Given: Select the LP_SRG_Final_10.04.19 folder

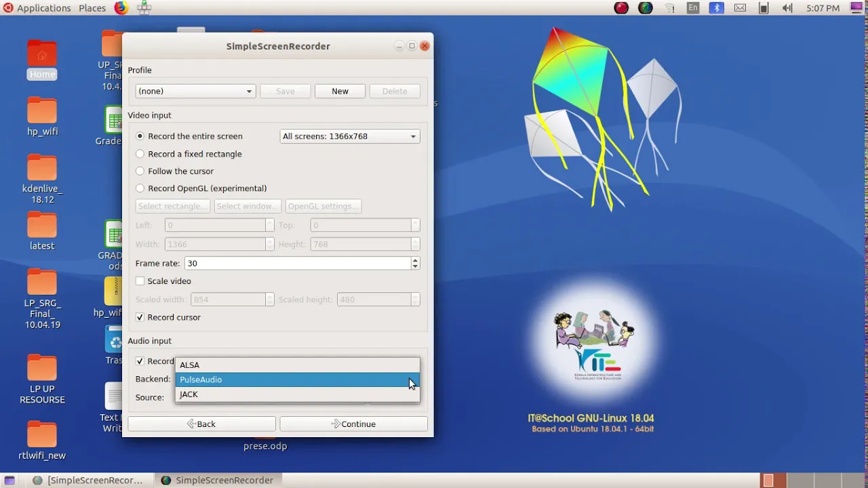Looking at the screenshot, I should pyautogui.click(x=42, y=299).
